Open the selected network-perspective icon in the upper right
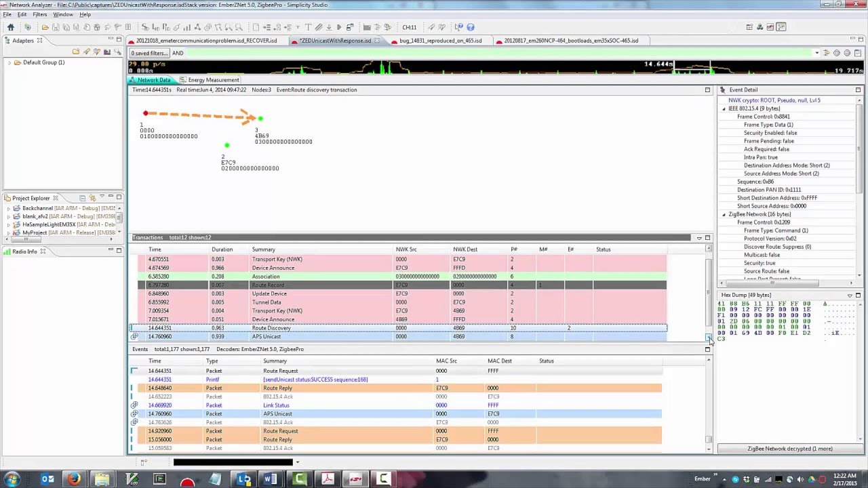 tap(781, 27)
